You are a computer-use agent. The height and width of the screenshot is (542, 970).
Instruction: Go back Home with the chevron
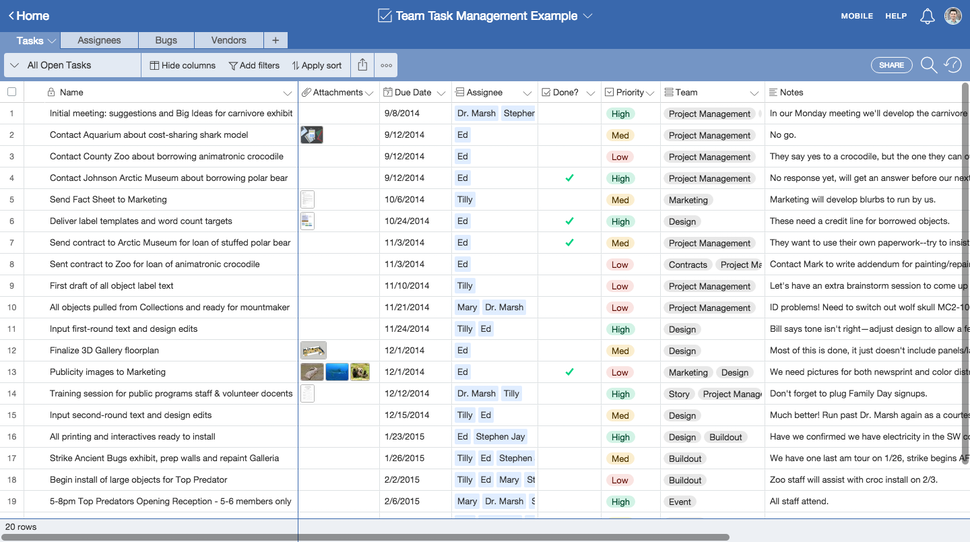11,15
